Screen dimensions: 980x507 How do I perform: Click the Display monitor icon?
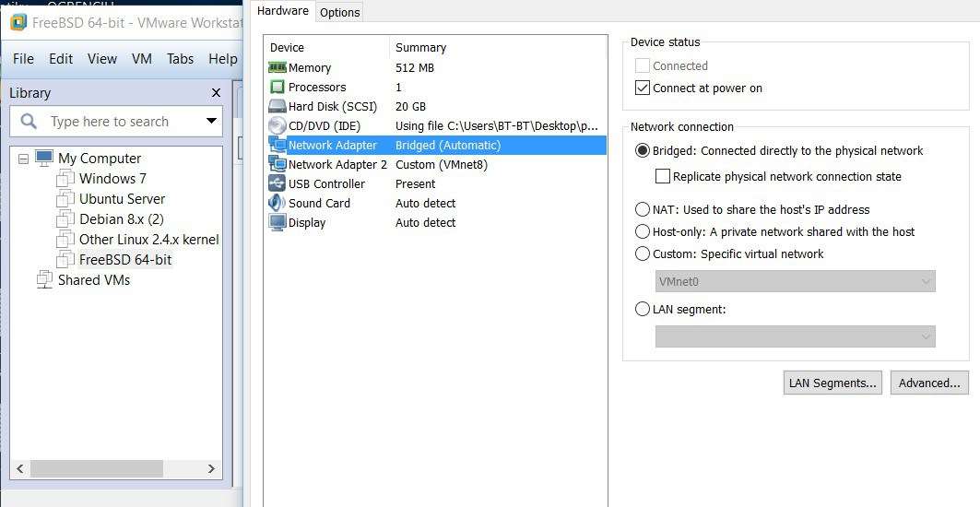pyautogui.click(x=277, y=222)
